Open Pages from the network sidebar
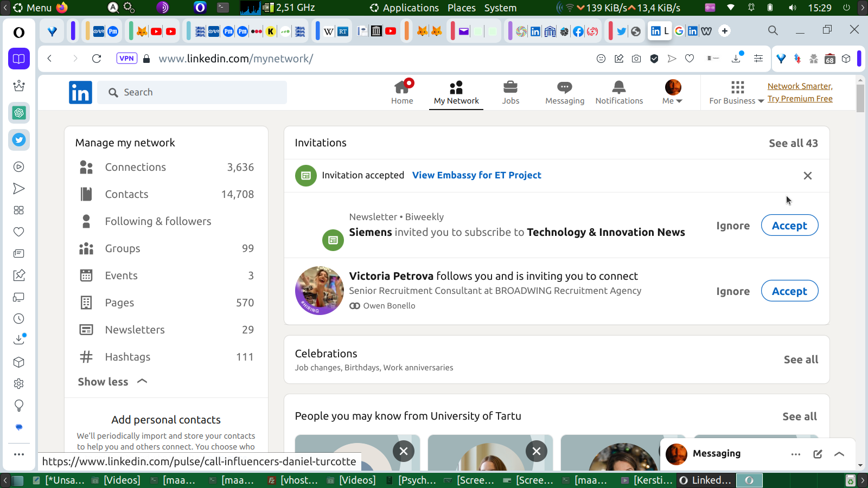The image size is (868, 488). (166, 303)
